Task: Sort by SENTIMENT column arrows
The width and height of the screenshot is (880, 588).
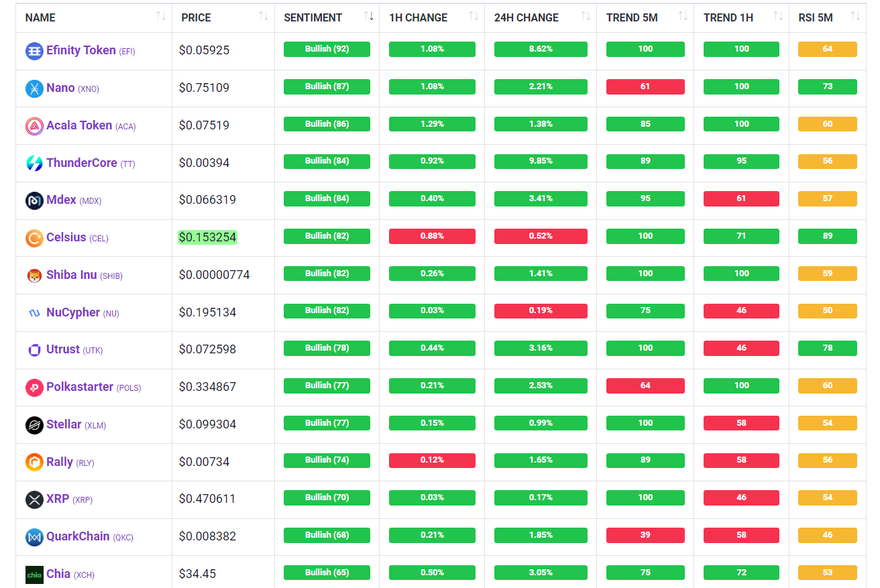Action: coord(368,16)
